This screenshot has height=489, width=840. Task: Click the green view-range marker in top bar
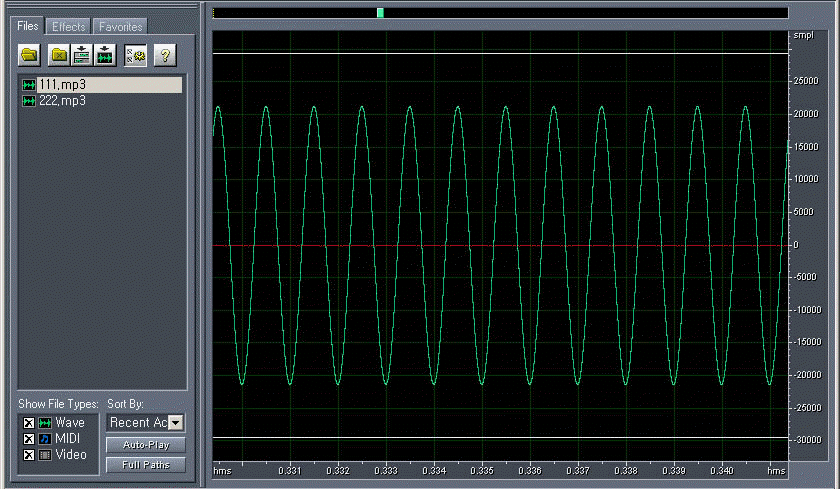click(x=380, y=12)
